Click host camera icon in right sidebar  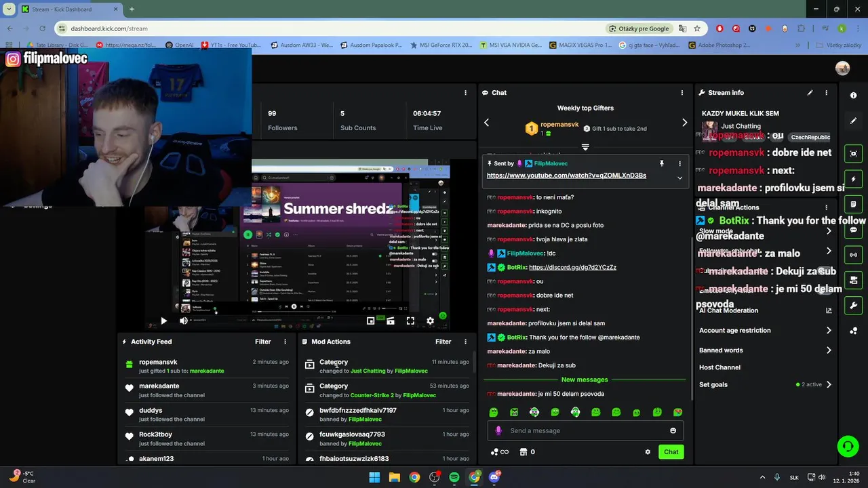[x=853, y=280]
